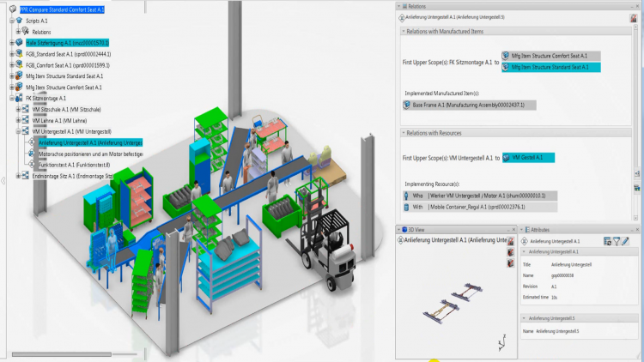The height and width of the screenshot is (362, 644).
Task: Click the Mobile Container_Regal resource icon
Action: tap(407, 207)
